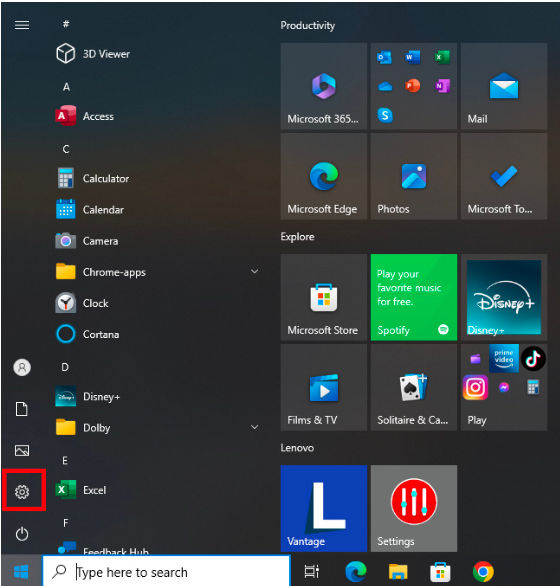Open Instagram in the Play folder
Image resolution: width=560 pixels, height=586 pixels.
point(475,388)
